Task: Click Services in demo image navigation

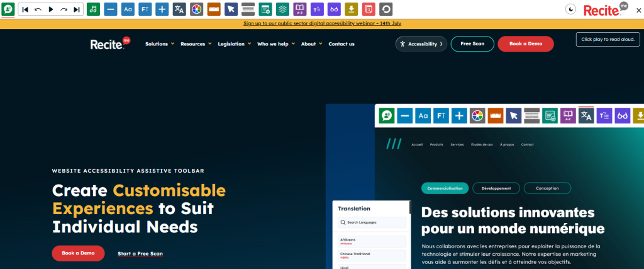Action: pos(457,145)
